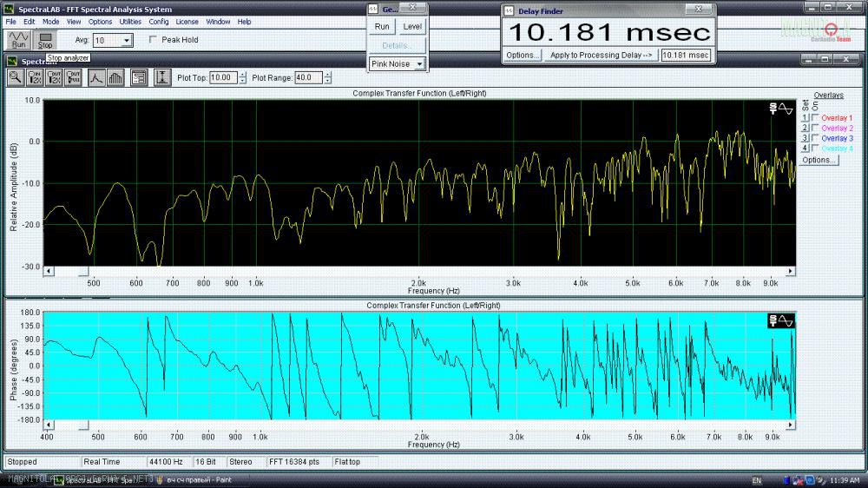
Task: Click the Run analyzer toolbar icon
Action: coord(18,40)
